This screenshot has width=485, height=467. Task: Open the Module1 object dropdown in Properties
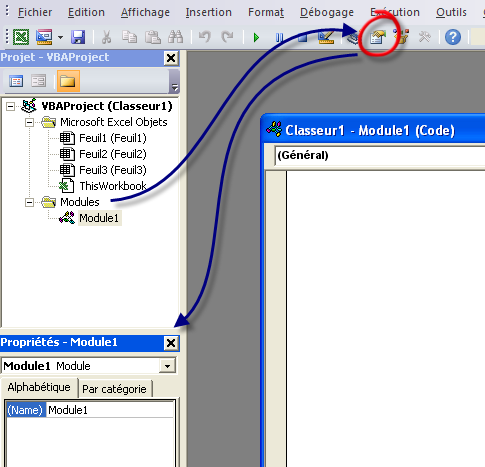coord(167,366)
